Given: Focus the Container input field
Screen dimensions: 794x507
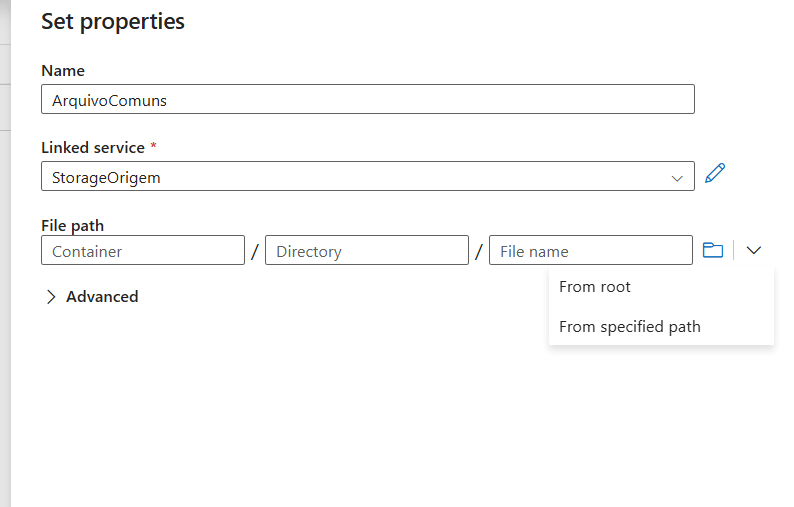Looking at the screenshot, I should click(143, 251).
